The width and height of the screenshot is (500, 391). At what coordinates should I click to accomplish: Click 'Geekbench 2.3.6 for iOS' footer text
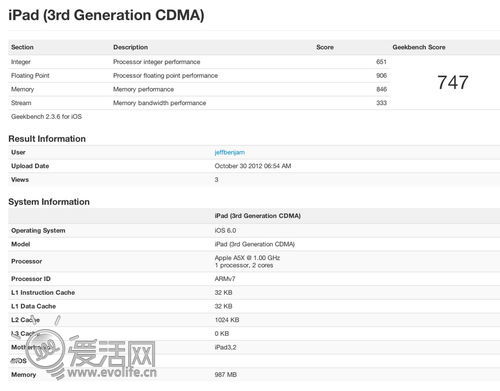pos(46,116)
